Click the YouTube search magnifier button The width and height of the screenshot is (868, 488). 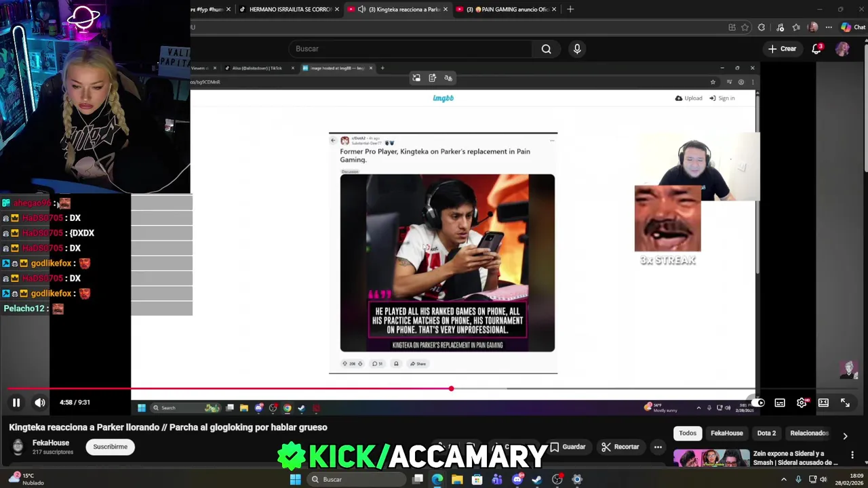(547, 49)
